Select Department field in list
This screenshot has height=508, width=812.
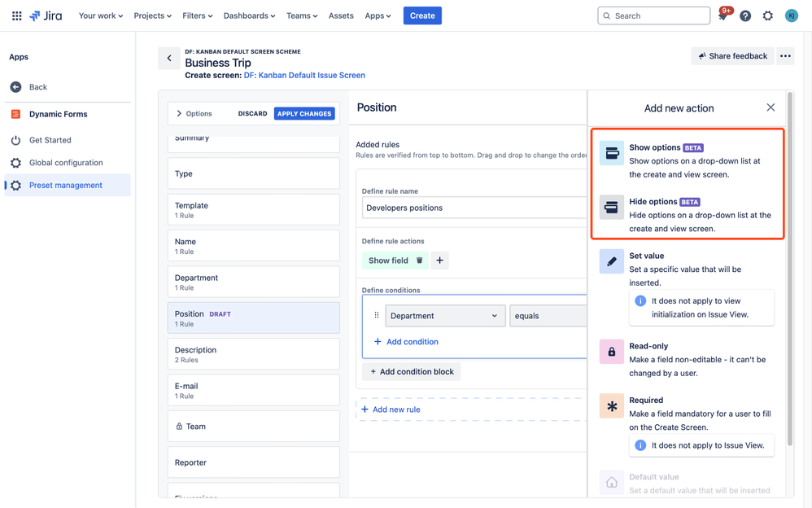(254, 282)
